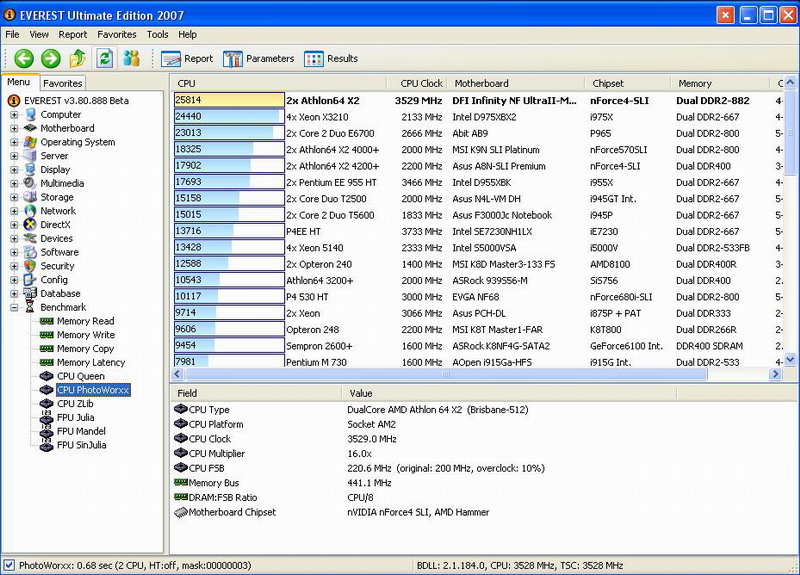Expand the Computer tree node

15,115
